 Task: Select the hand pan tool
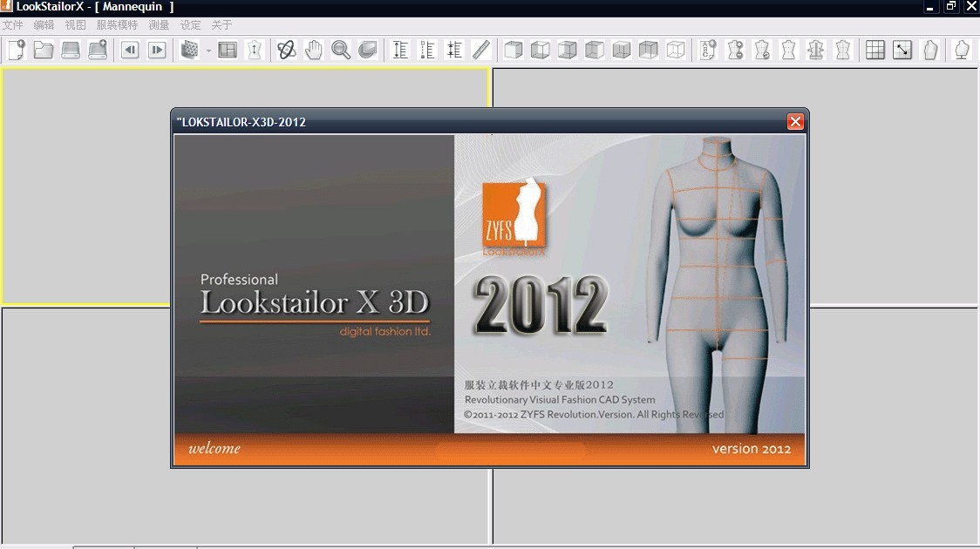coord(314,50)
